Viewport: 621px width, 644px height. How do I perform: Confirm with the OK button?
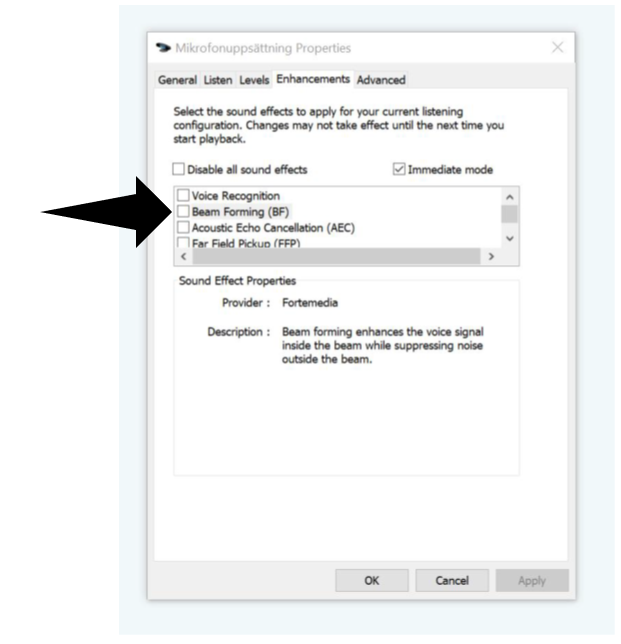pyautogui.click(x=372, y=580)
